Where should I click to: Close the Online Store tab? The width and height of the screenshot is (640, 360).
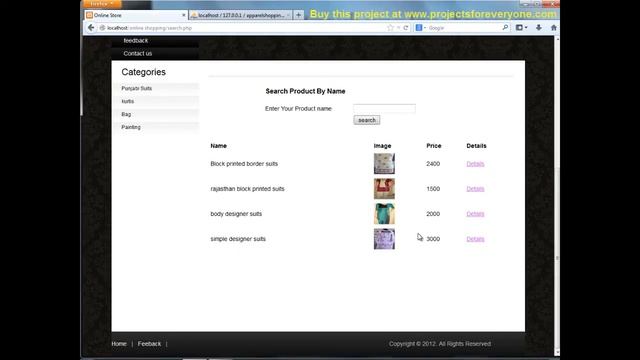183,15
